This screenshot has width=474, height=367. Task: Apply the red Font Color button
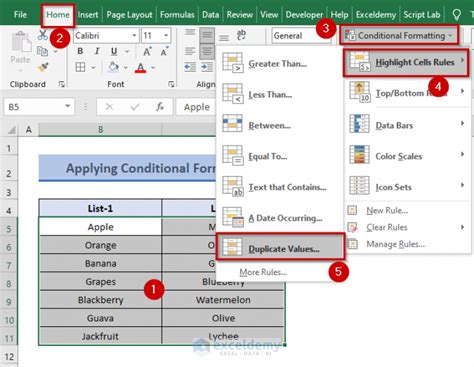tap(141, 68)
